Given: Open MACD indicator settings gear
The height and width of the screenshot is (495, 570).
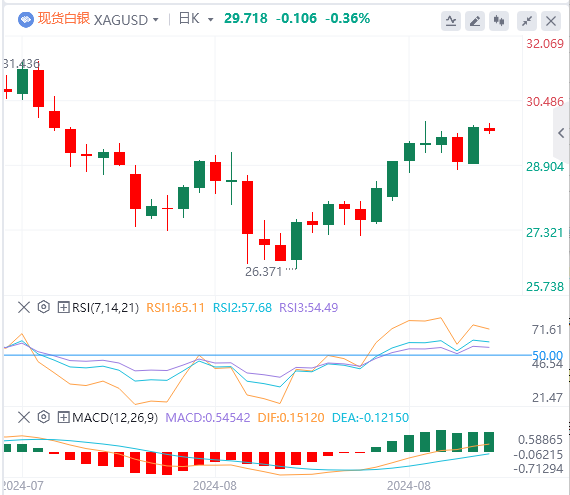Looking at the screenshot, I should pyautogui.click(x=44, y=417).
